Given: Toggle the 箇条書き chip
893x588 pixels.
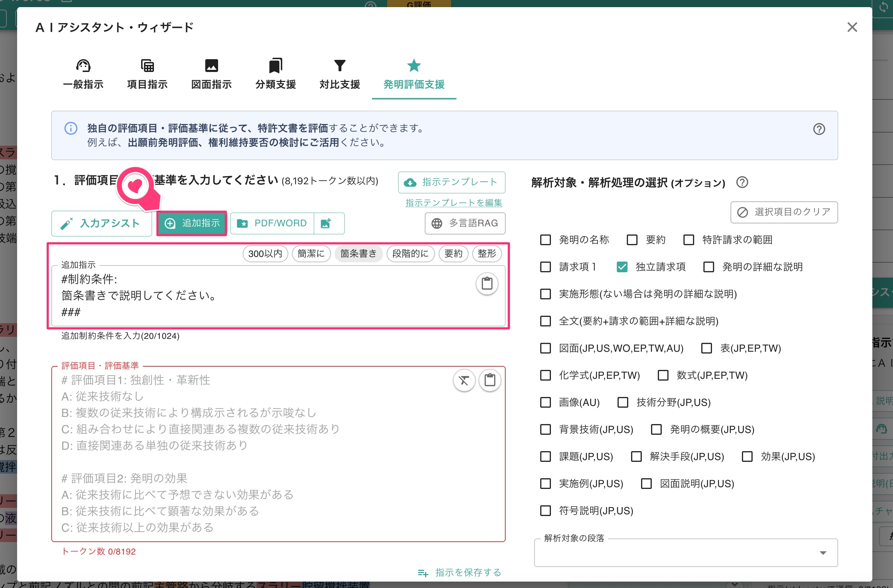Looking at the screenshot, I should click(x=358, y=254).
